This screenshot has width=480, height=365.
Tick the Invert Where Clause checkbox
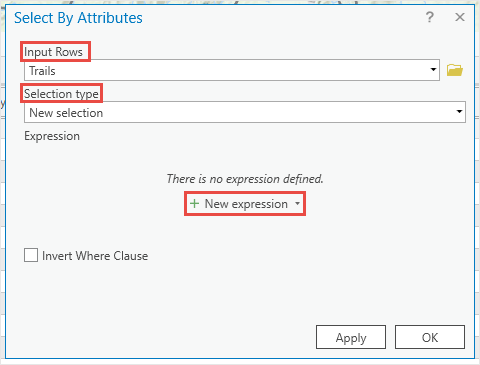[x=31, y=255]
